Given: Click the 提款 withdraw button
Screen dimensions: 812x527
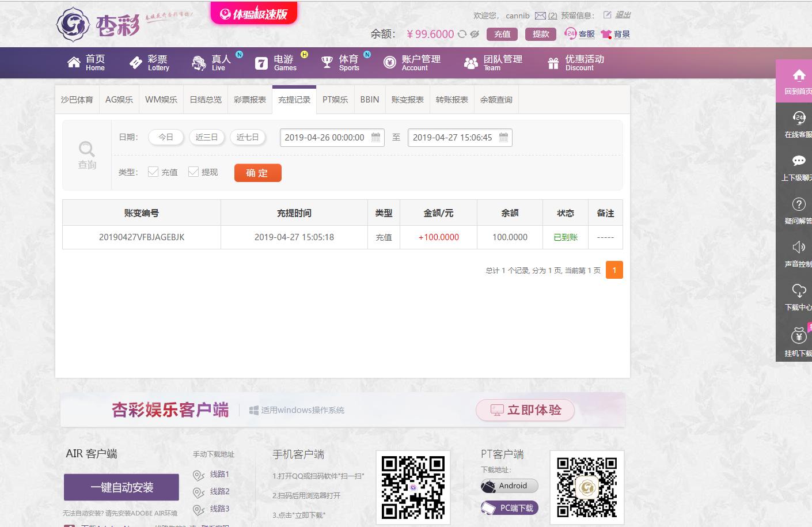Looking at the screenshot, I should (x=541, y=34).
